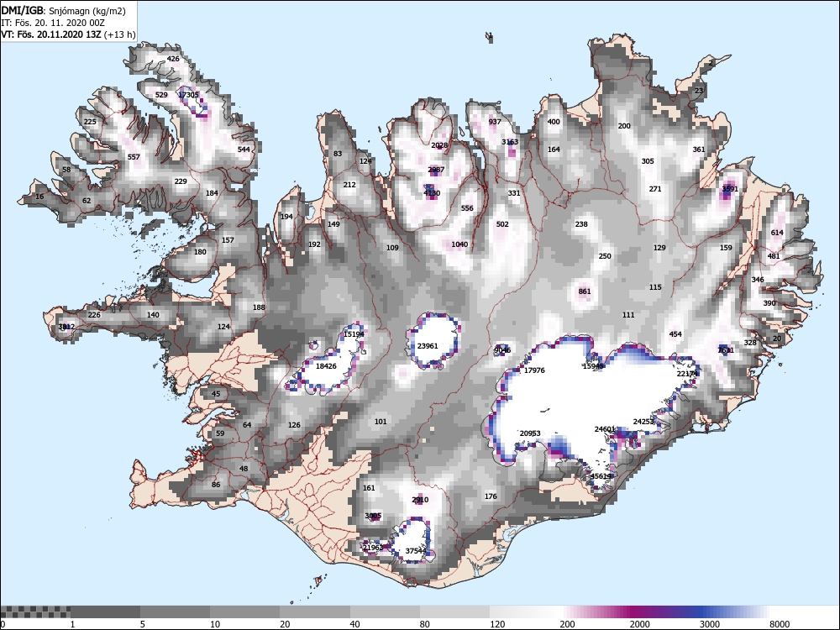
Task: Click the snow value '17305' on the map
Action: click(188, 95)
